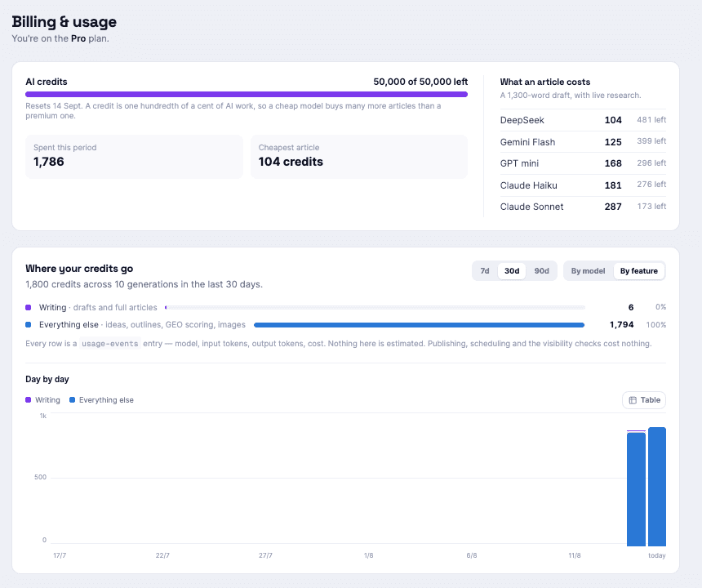Click blue swatch beside Everything else row
The height and width of the screenshot is (588, 702).
pos(29,325)
